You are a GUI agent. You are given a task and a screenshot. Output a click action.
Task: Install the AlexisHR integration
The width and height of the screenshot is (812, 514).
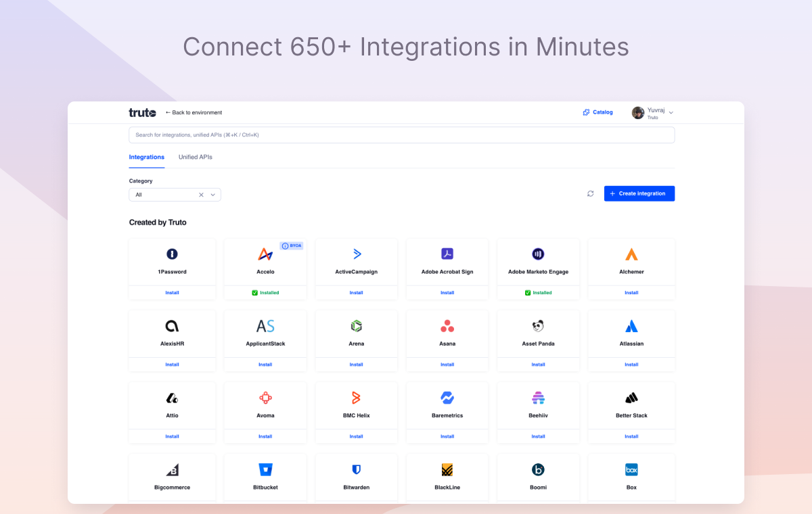[x=172, y=365]
